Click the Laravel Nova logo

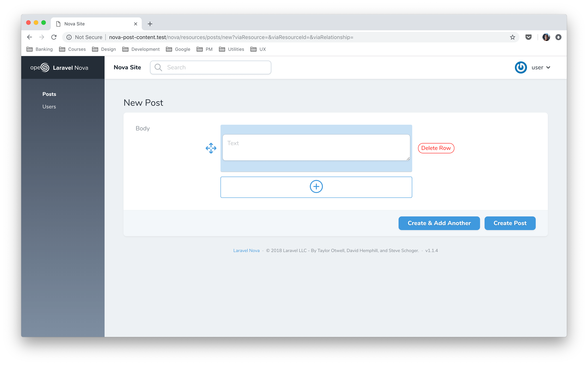(x=59, y=68)
